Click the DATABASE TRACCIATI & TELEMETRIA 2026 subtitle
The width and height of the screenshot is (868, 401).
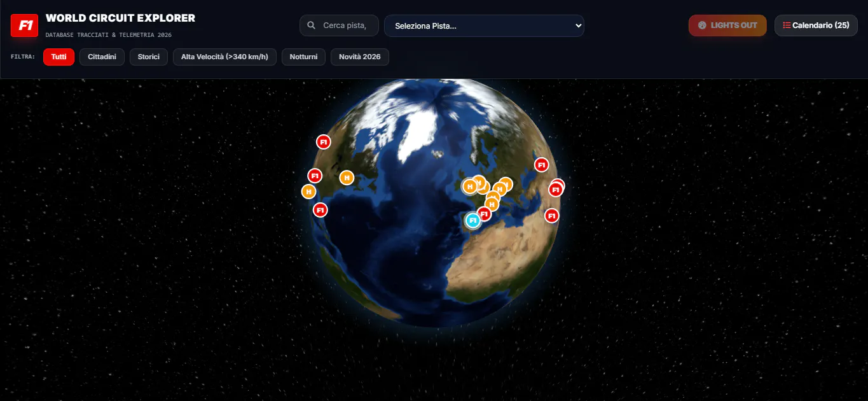(109, 34)
